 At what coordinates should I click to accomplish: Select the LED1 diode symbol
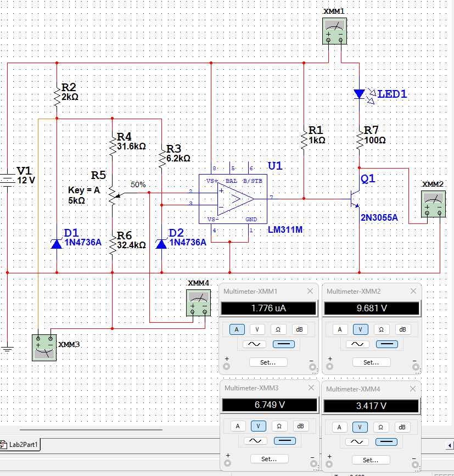(360, 94)
